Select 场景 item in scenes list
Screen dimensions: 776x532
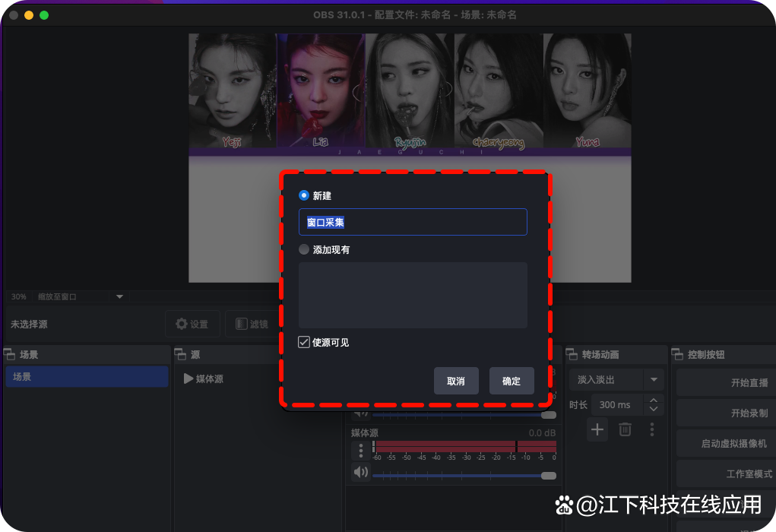(87, 376)
